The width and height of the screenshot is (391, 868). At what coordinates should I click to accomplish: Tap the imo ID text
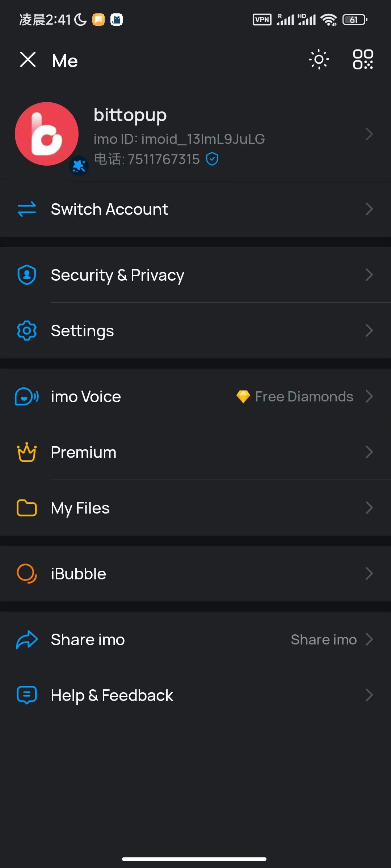[179, 139]
